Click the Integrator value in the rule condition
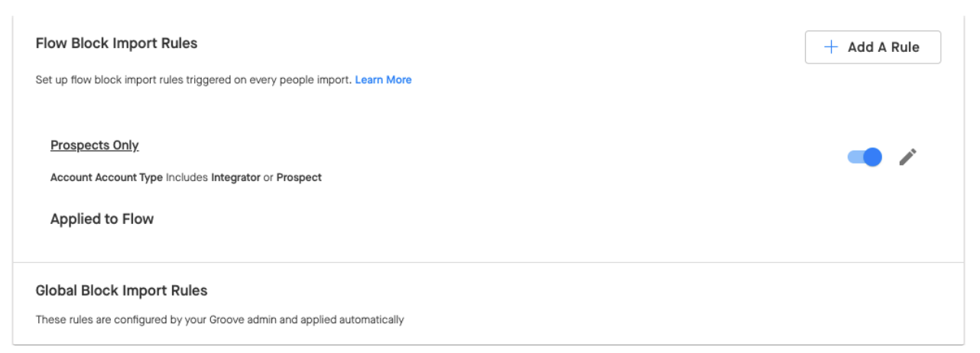The width and height of the screenshot is (980, 353). [235, 177]
